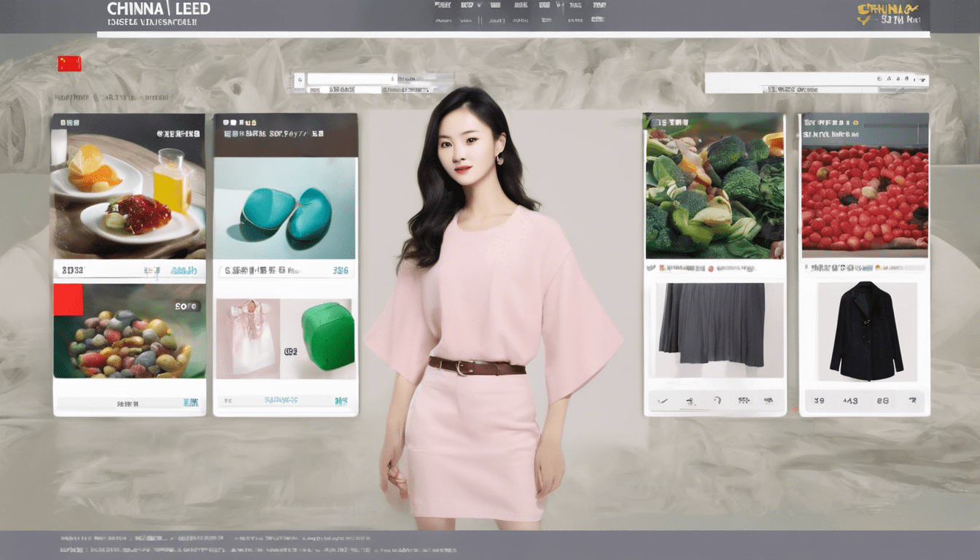Click the magnifier icon left of center search field
This screenshot has width=980, height=560.
pyautogui.click(x=298, y=79)
